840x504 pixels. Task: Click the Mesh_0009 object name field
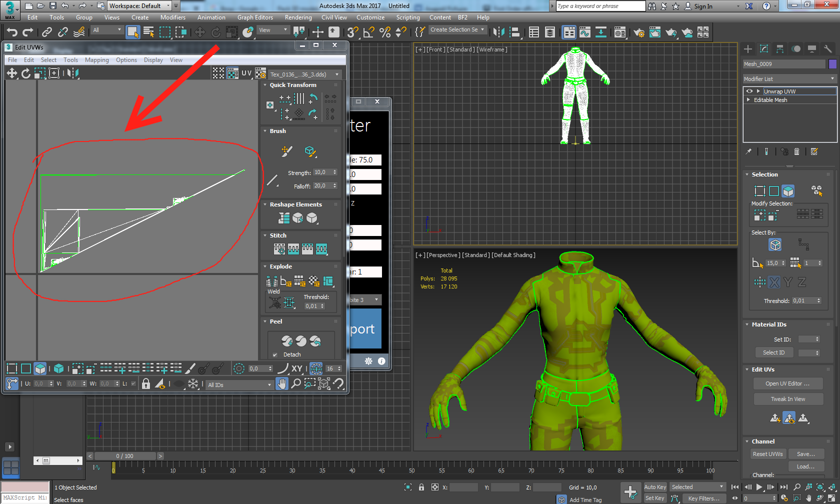784,64
